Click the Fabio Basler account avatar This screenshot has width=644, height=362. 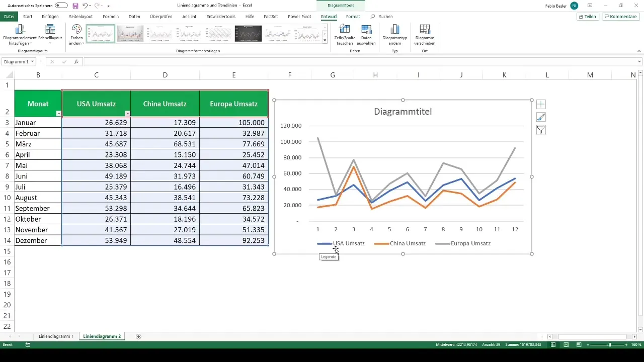point(574,6)
